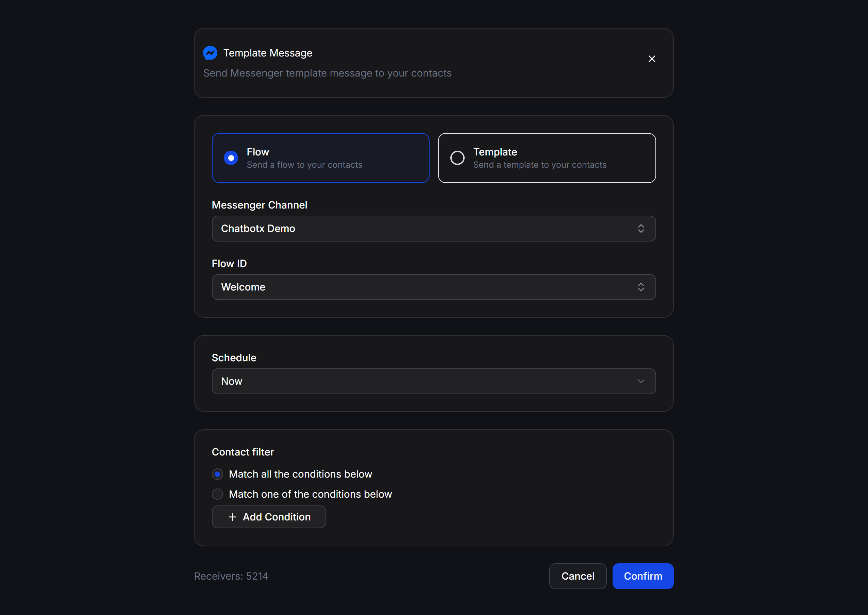Click the Flow ID label
Image resolution: width=868 pixels, height=615 pixels.
click(x=229, y=263)
